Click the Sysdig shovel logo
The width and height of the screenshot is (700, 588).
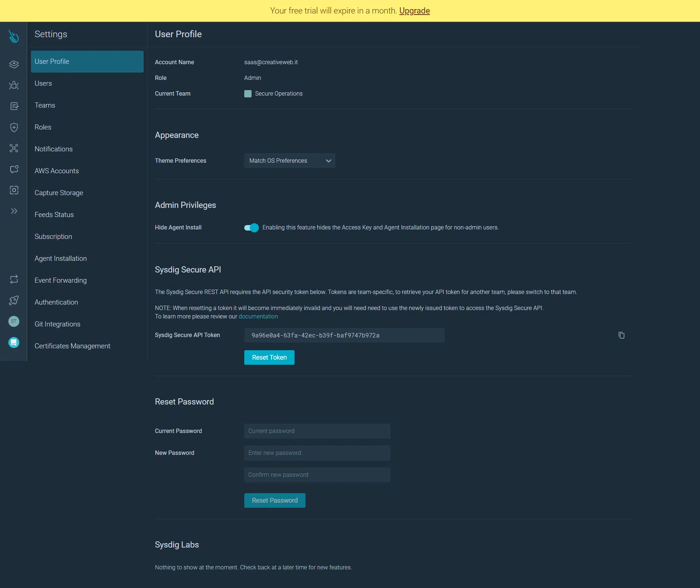[x=13, y=36]
